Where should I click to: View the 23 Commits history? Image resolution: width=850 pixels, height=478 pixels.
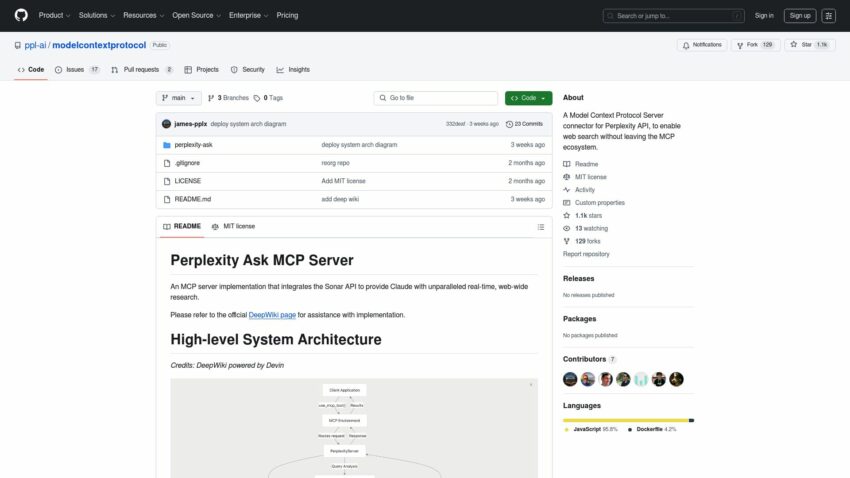(x=524, y=124)
